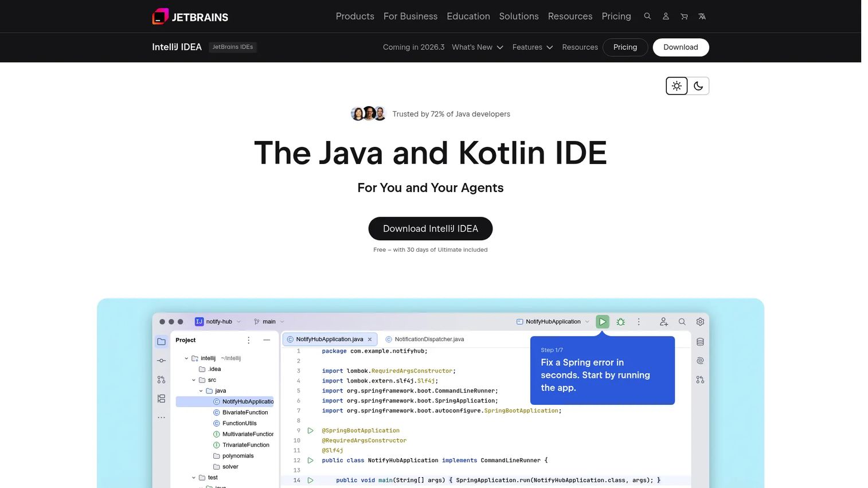
Task: Open the notify-hub project dropdown
Action: tap(218, 322)
